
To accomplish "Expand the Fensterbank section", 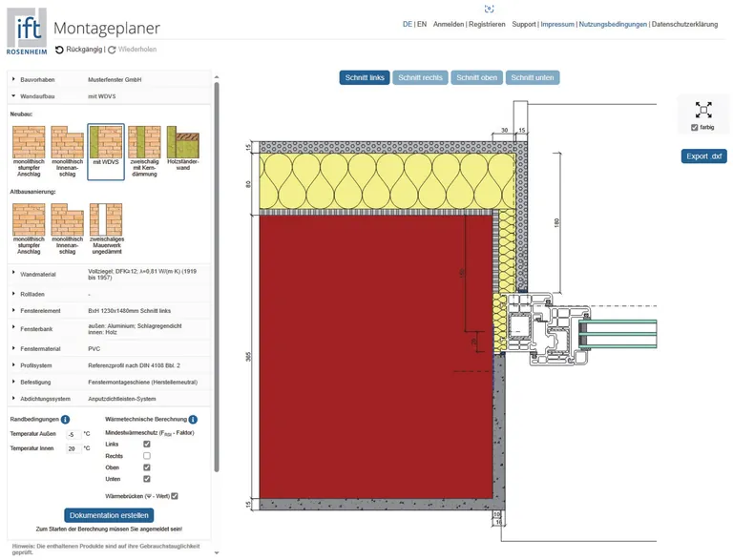I will pyautogui.click(x=14, y=327).
